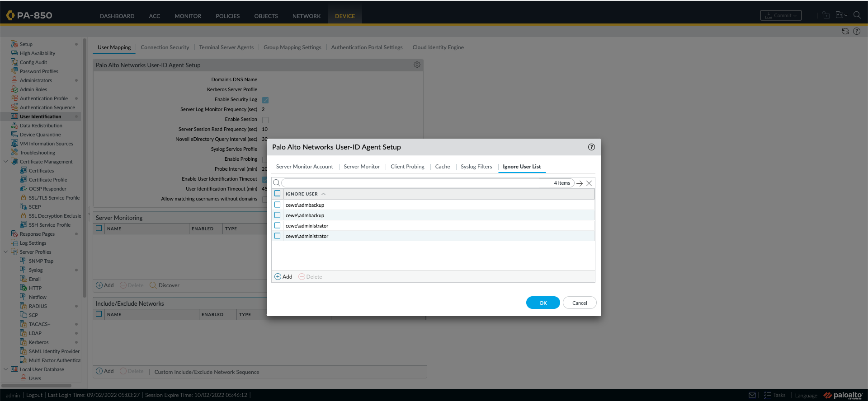Switch to the Server Monitor tab
This screenshot has width=868, height=401.
coord(362,167)
